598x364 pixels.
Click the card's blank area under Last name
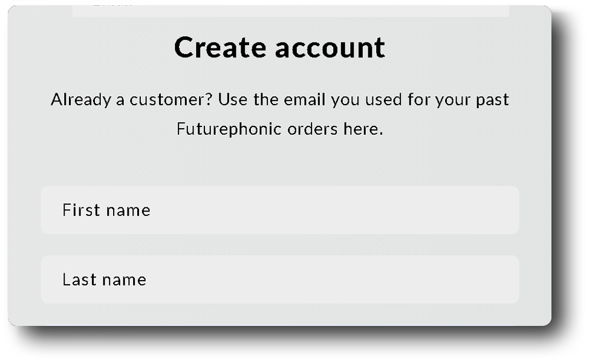point(279,314)
